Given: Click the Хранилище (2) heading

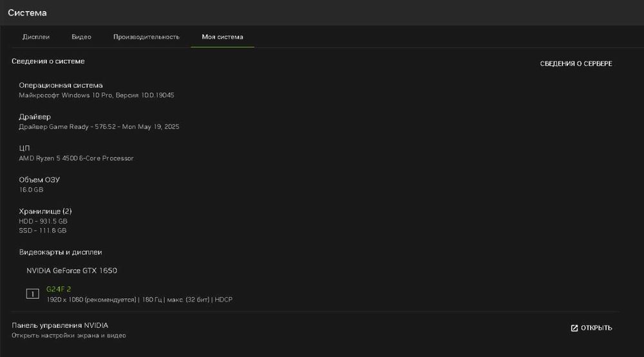Looking at the screenshot, I should coord(45,211).
